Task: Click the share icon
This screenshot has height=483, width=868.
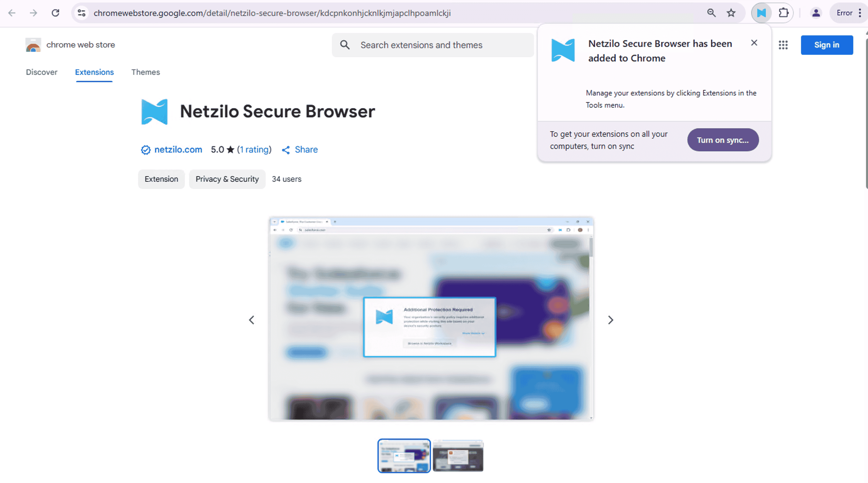Action: (286, 150)
